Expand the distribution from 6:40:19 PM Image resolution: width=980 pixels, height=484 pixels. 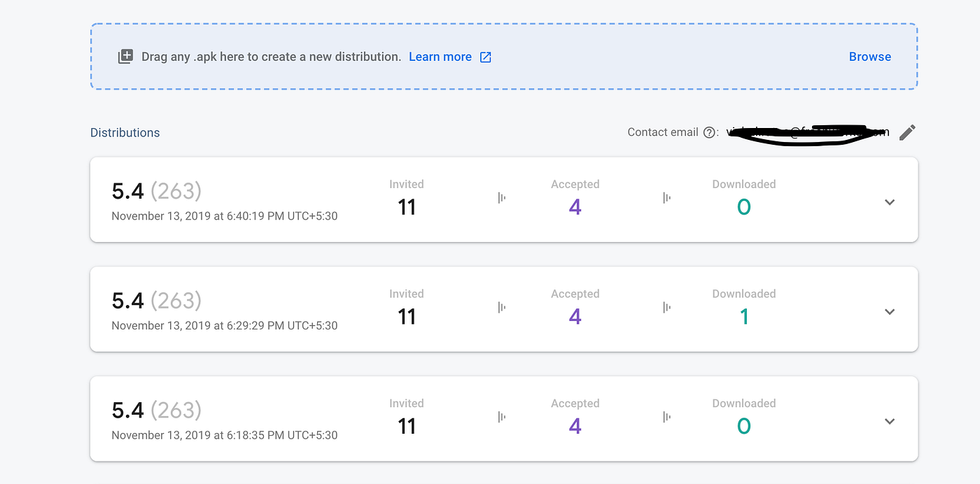[x=890, y=202]
